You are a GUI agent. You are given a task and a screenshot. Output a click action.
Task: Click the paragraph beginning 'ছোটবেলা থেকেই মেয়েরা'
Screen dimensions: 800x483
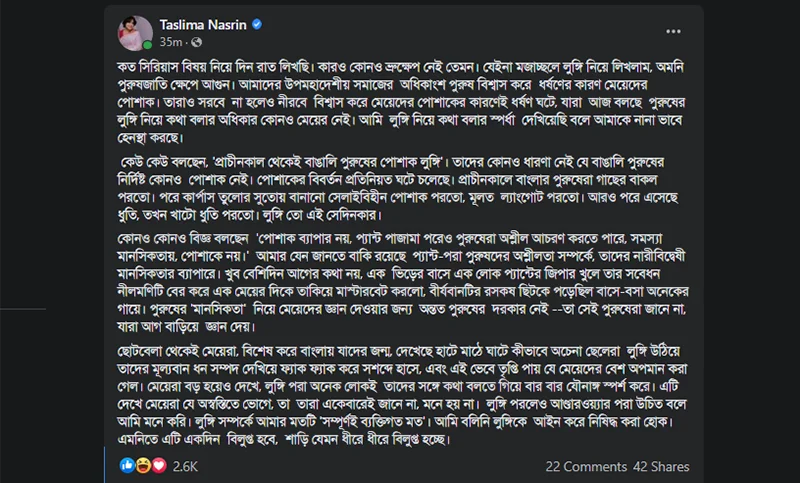pyautogui.click(x=402, y=395)
